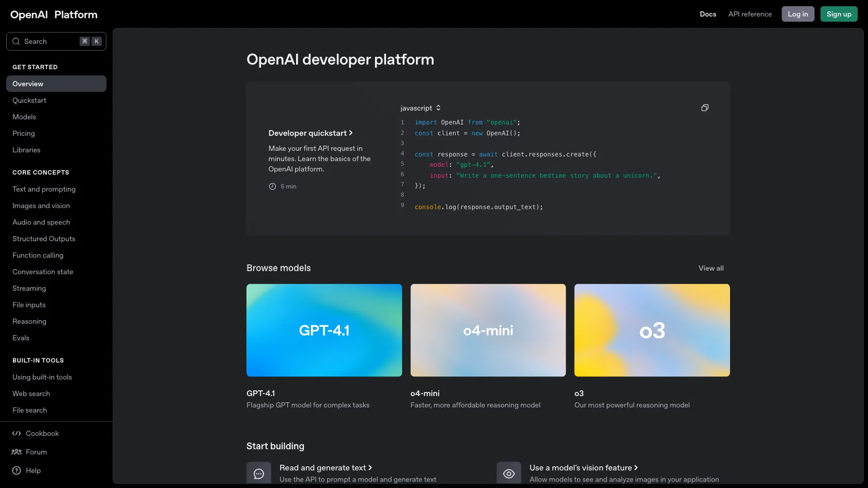This screenshot has width=868, height=488.
Task: Open Structured Outputs guide
Action: click(x=56, y=239)
